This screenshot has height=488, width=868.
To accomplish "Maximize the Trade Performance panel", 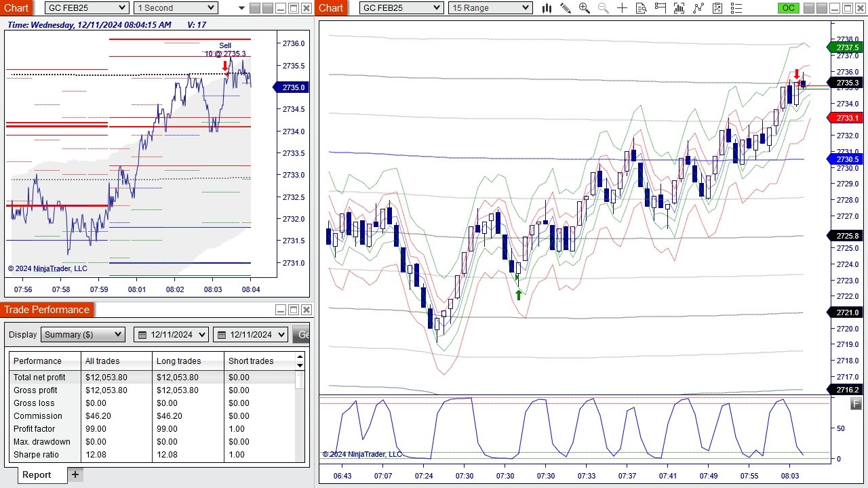I will (x=294, y=310).
